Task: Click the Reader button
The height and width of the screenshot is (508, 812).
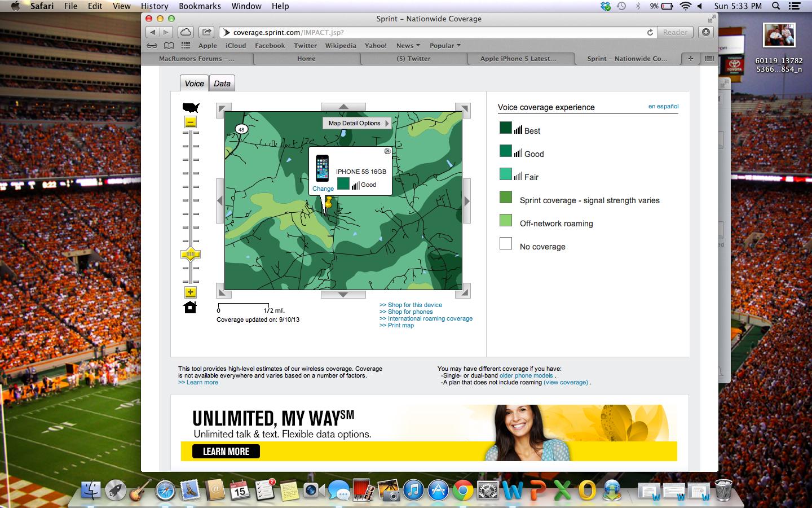Action: coord(675,32)
